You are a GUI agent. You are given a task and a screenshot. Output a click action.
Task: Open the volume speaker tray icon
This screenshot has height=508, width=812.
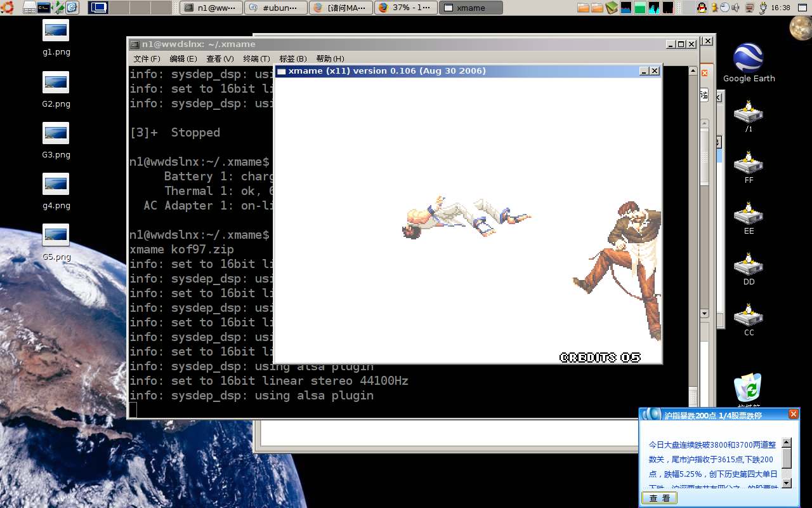point(735,8)
